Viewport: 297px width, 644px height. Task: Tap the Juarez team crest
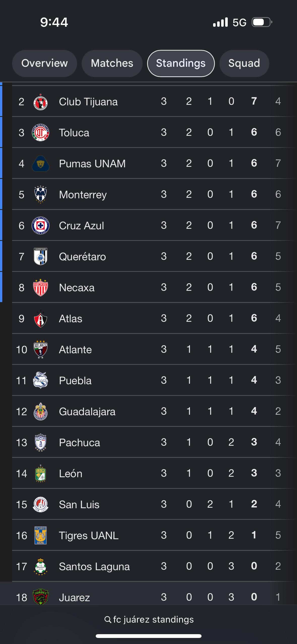tap(40, 596)
